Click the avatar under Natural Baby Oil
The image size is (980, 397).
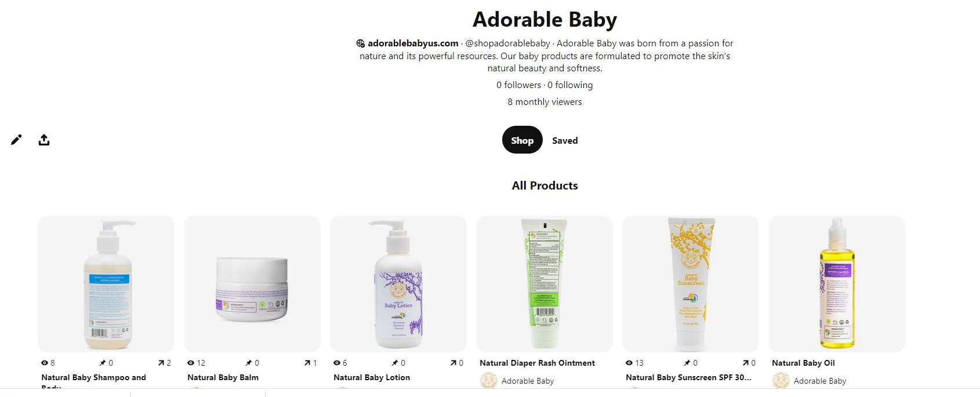pyautogui.click(x=781, y=381)
